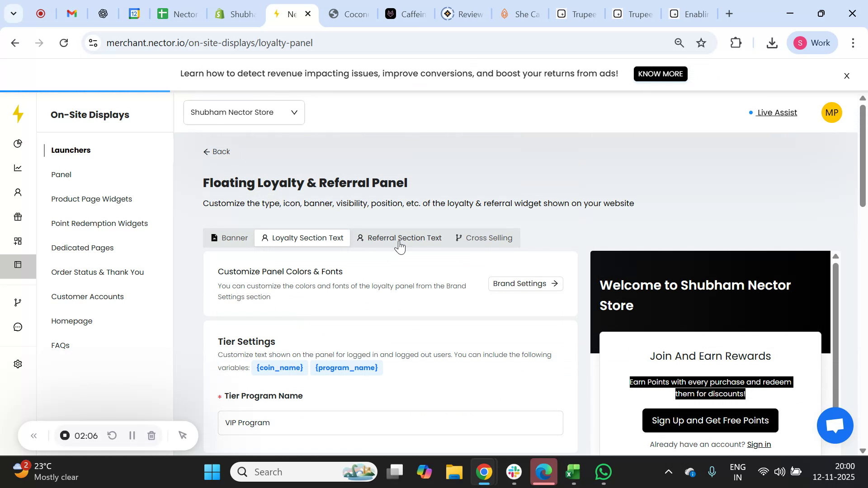
Task: Open the customers section via person icon
Action: tap(18, 192)
